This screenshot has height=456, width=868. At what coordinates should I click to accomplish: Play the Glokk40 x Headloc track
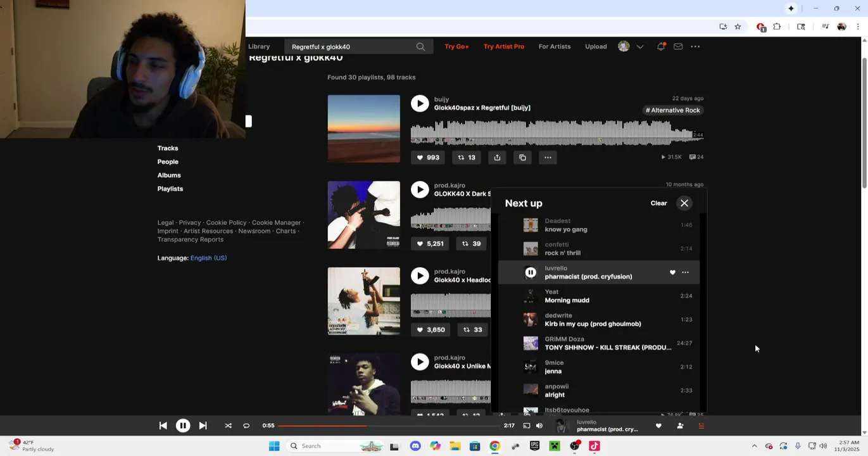click(420, 275)
